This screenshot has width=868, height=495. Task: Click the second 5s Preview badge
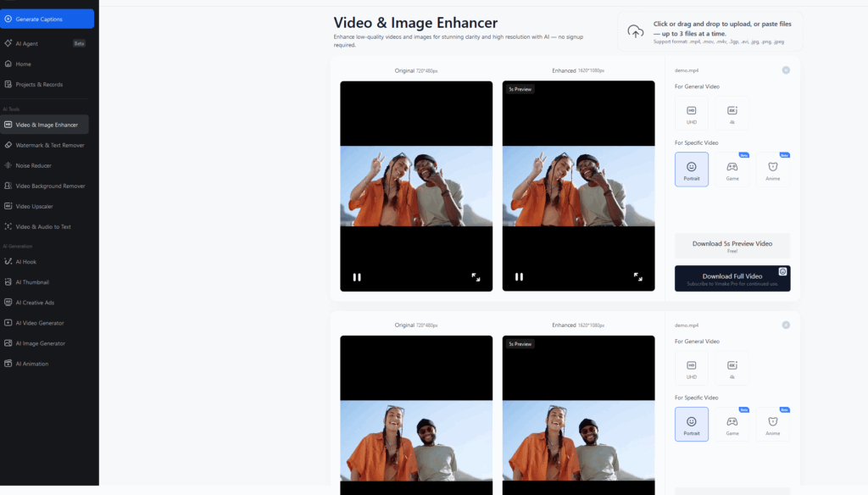(x=520, y=344)
